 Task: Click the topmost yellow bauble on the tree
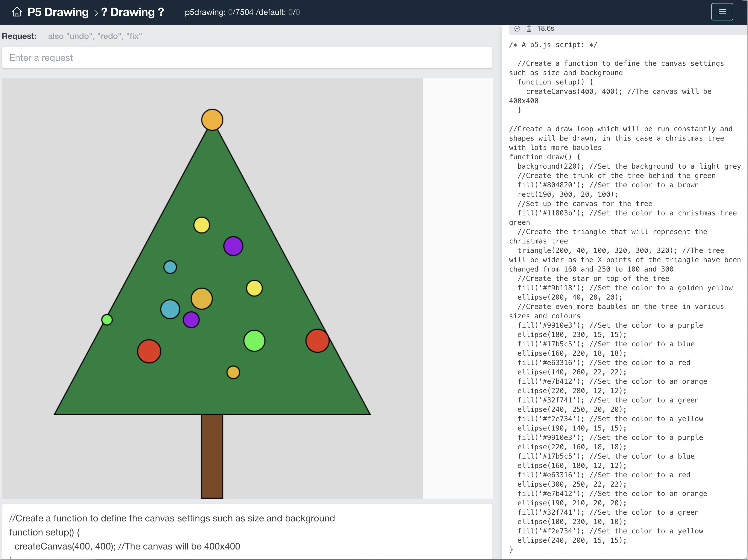(201, 225)
